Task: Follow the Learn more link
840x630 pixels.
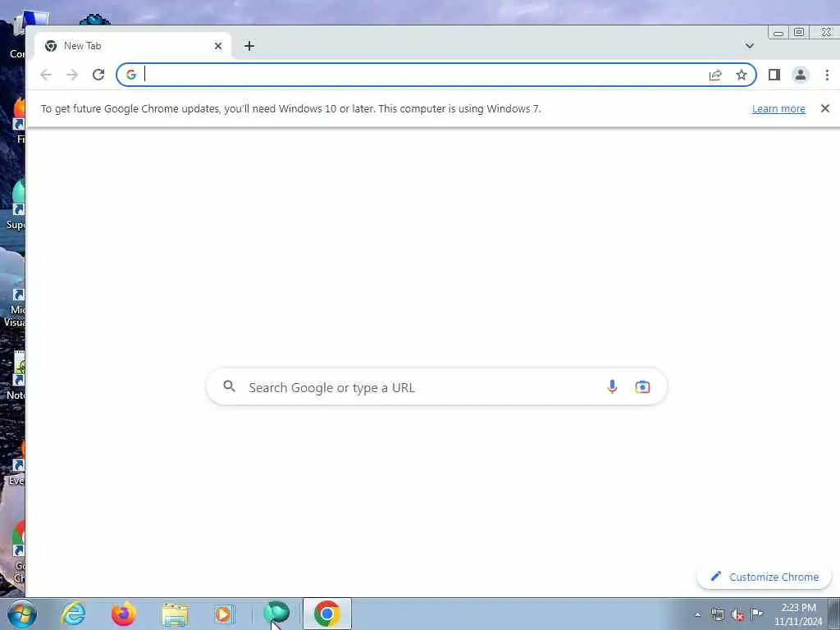Action: [x=778, y=109]
